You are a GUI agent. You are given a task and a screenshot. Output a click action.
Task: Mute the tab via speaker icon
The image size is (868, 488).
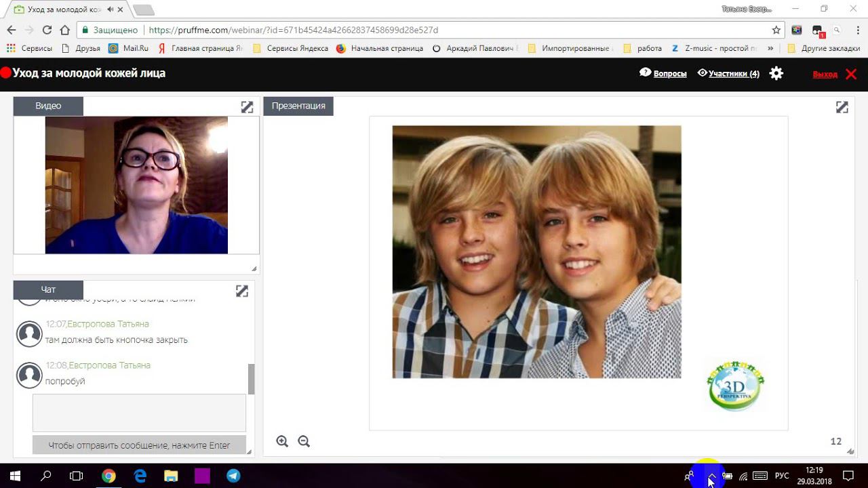pyautogui.click(x=110, y=9)
